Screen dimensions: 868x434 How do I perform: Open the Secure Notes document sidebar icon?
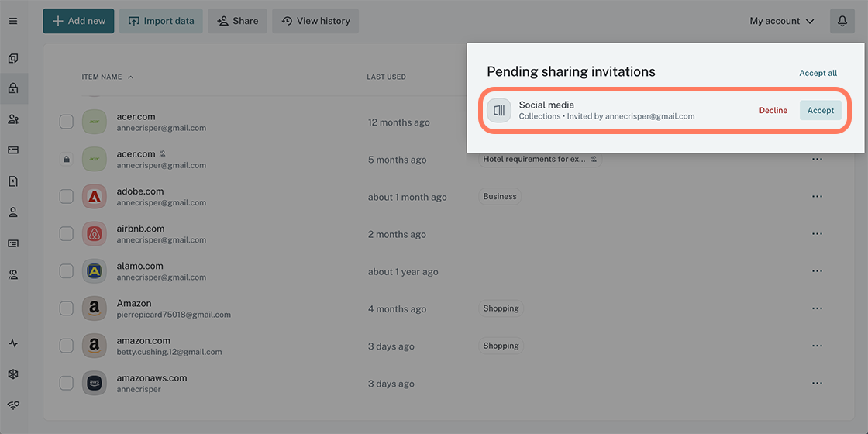point(13,181)
